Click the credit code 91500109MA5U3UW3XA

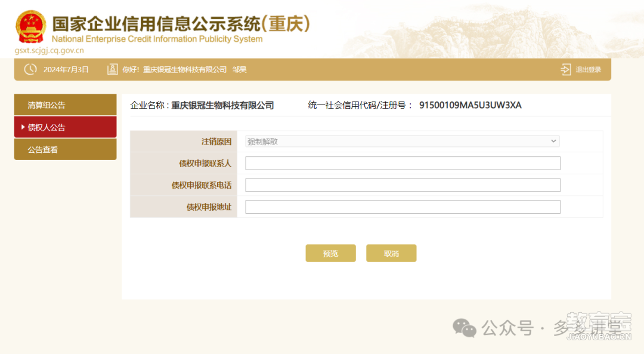point(470,105)
